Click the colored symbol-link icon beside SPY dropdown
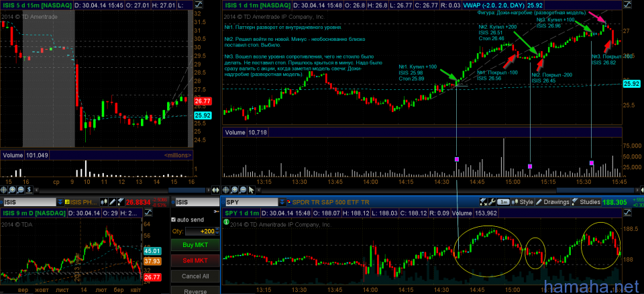The width and height of the screenshot is (644, 294). pos(289,202)
